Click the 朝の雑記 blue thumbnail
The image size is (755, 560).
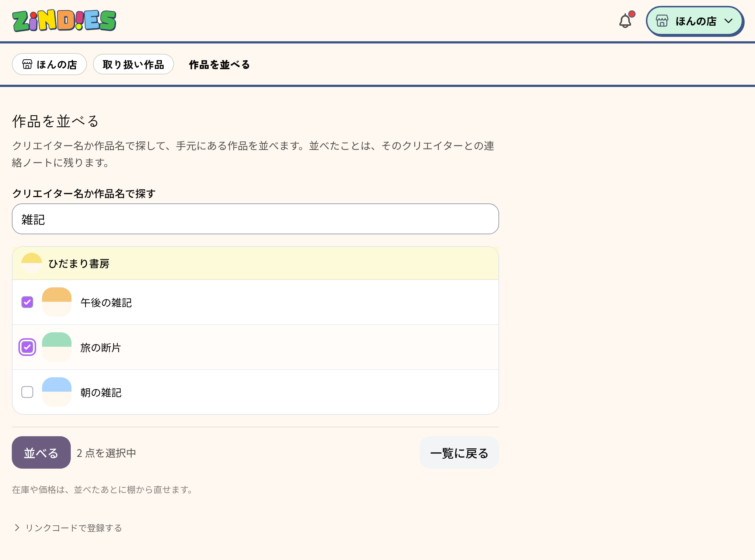[57, 392]
